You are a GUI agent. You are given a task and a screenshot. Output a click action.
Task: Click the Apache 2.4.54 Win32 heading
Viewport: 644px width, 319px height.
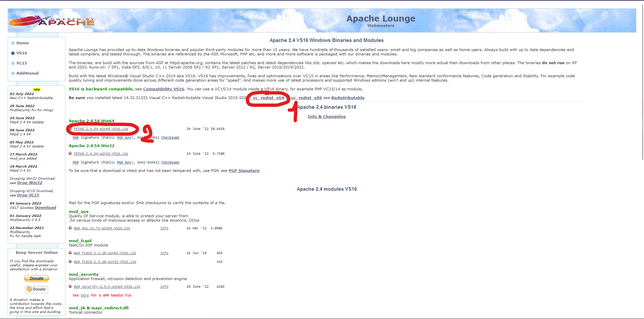(92, 146)
